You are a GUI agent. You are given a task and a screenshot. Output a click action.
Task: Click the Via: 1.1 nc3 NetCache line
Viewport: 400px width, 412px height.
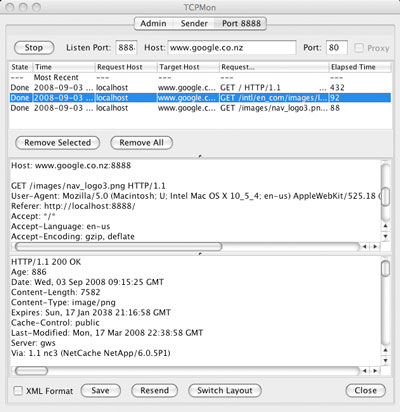pos(91,353)
